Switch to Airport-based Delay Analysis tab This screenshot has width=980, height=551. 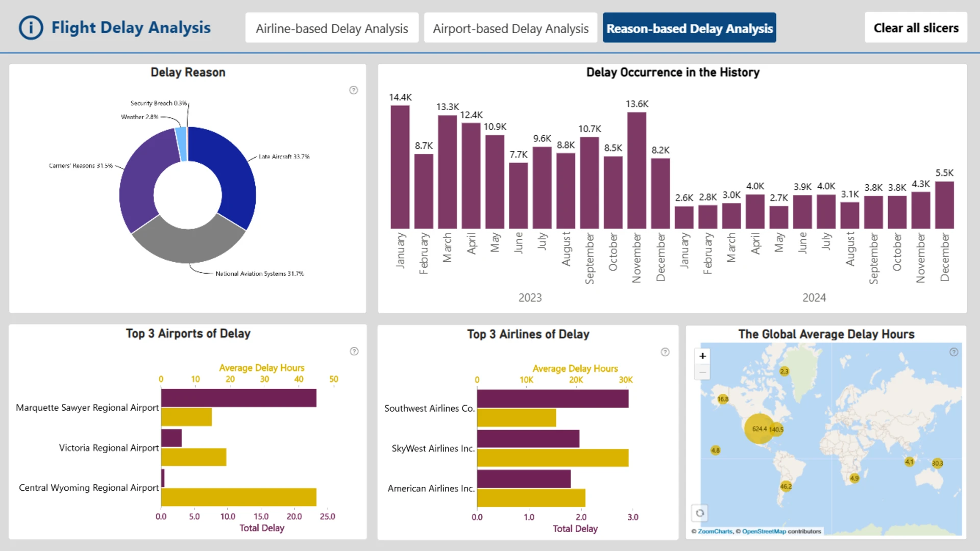[510, 28]
